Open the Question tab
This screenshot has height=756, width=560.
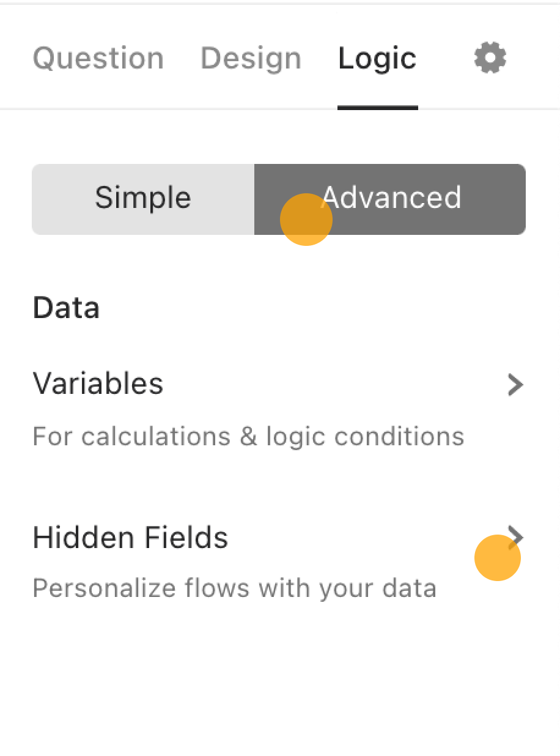point(98,59)
